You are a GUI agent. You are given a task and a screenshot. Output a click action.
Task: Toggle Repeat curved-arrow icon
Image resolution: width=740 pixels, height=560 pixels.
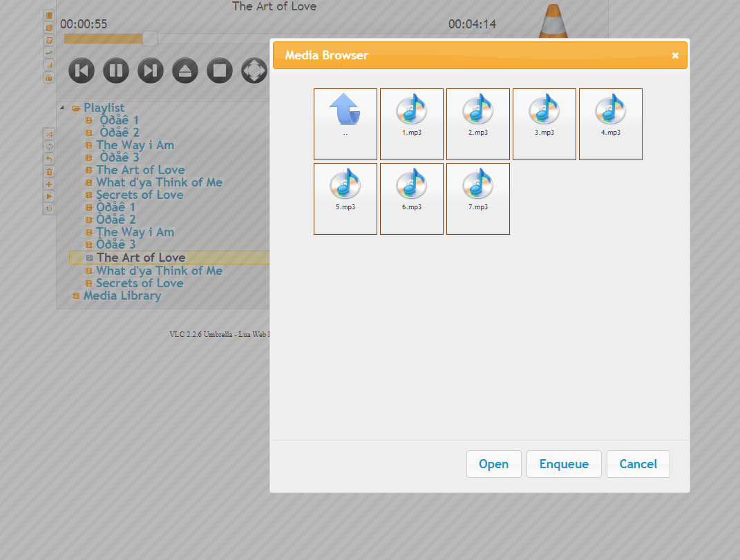[49, 159]
